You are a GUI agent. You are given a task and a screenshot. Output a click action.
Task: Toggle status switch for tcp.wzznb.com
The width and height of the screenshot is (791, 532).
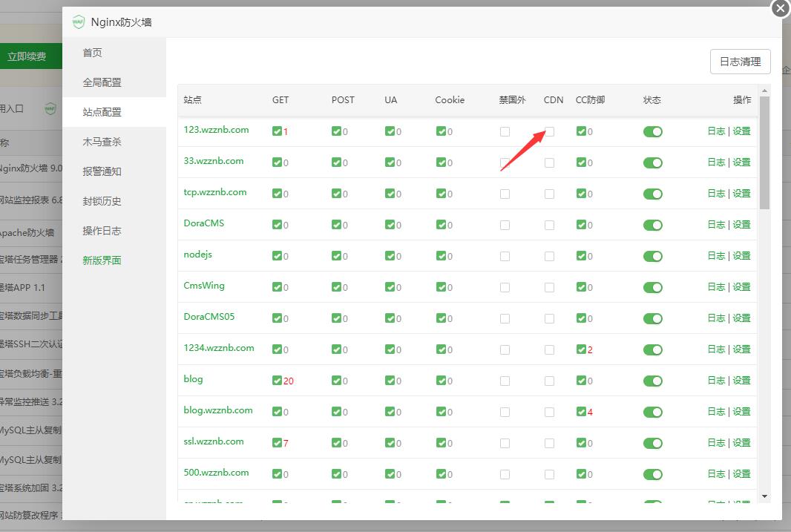[653, 194]
